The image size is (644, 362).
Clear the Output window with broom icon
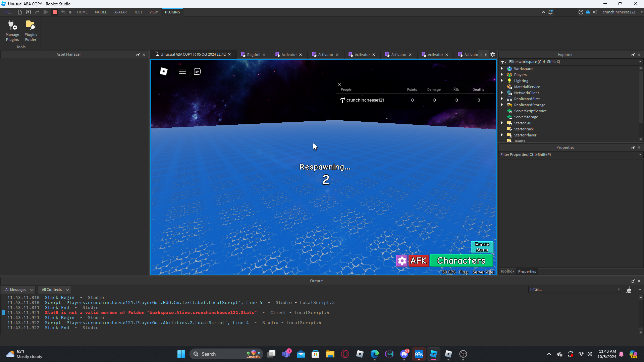629,290
